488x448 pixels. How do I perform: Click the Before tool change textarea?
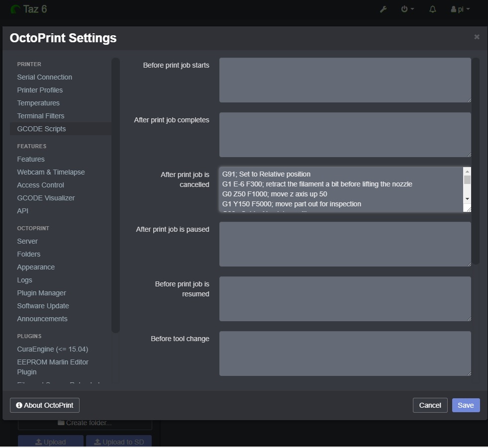point(345,354)
